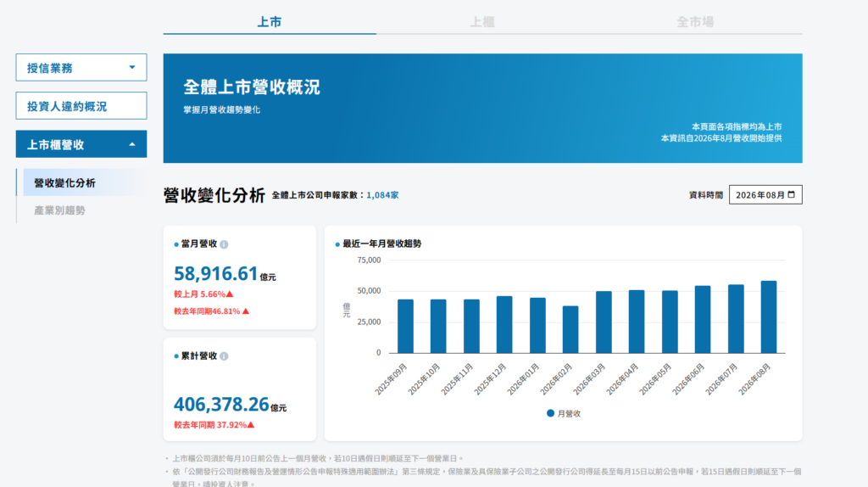
Task: Switch to the 上市 tab
Action: coord(270,22)
